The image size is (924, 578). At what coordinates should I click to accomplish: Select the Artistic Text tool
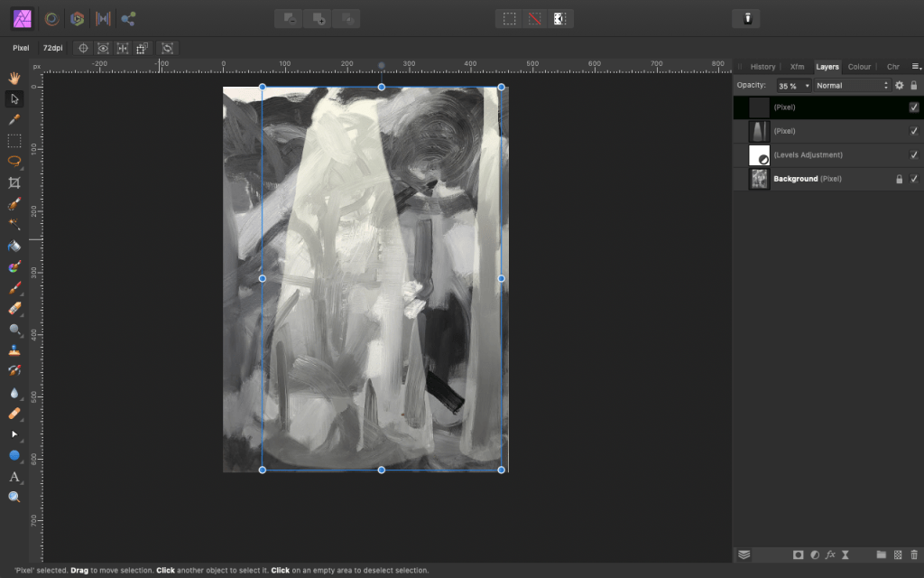click(14, 477)
